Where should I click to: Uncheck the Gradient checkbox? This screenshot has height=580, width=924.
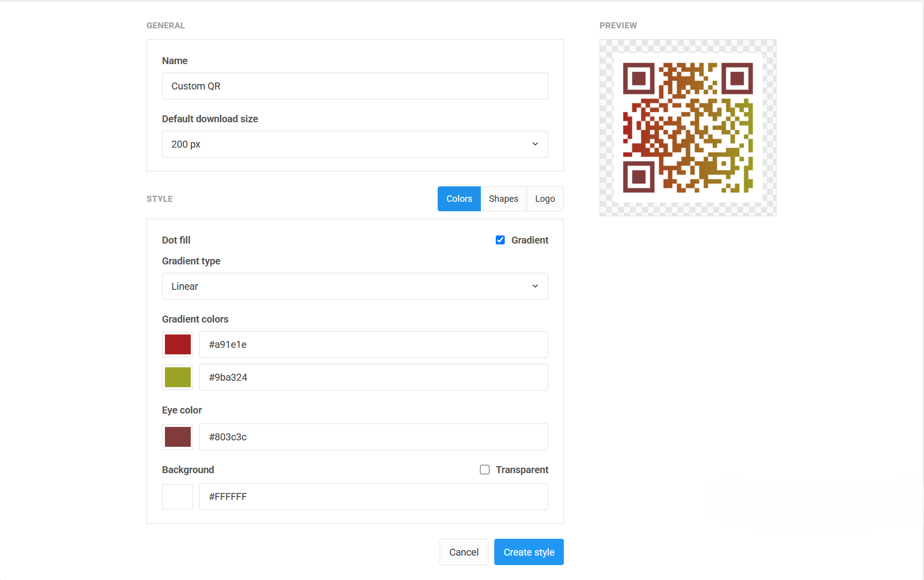500,240
